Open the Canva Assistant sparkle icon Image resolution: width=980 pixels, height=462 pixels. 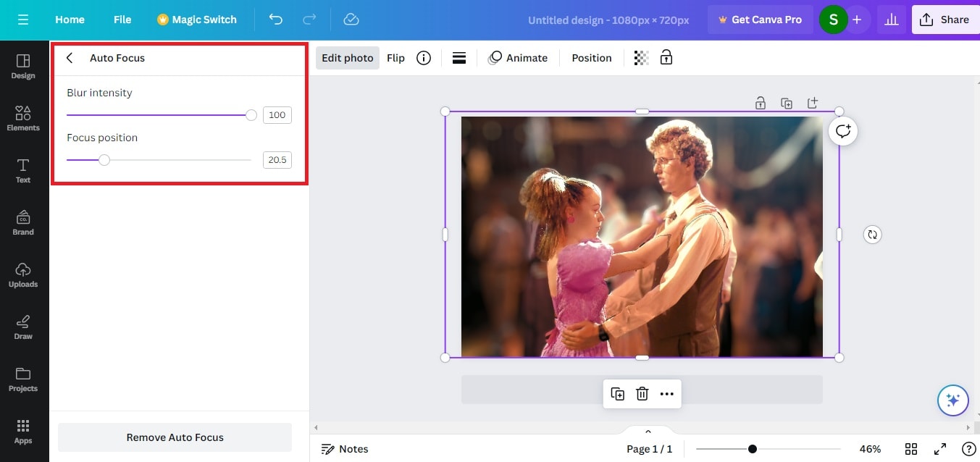[x=952, y=400]
